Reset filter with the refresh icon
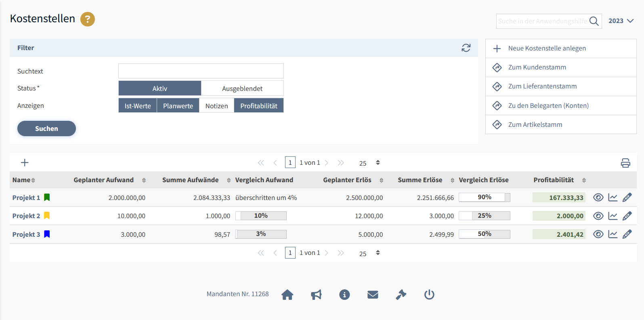 (466, 48)
